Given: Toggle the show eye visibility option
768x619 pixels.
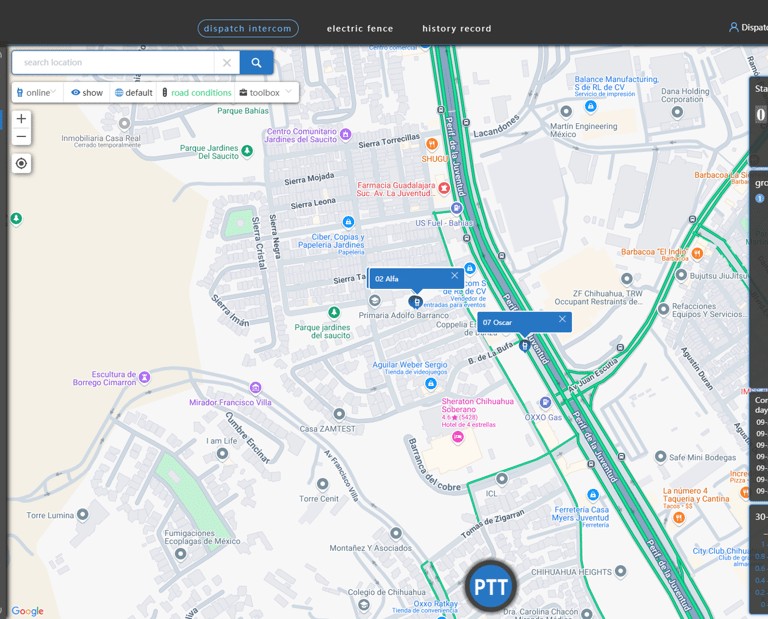Looking at the screenshot, I should (x=87, y=93).
